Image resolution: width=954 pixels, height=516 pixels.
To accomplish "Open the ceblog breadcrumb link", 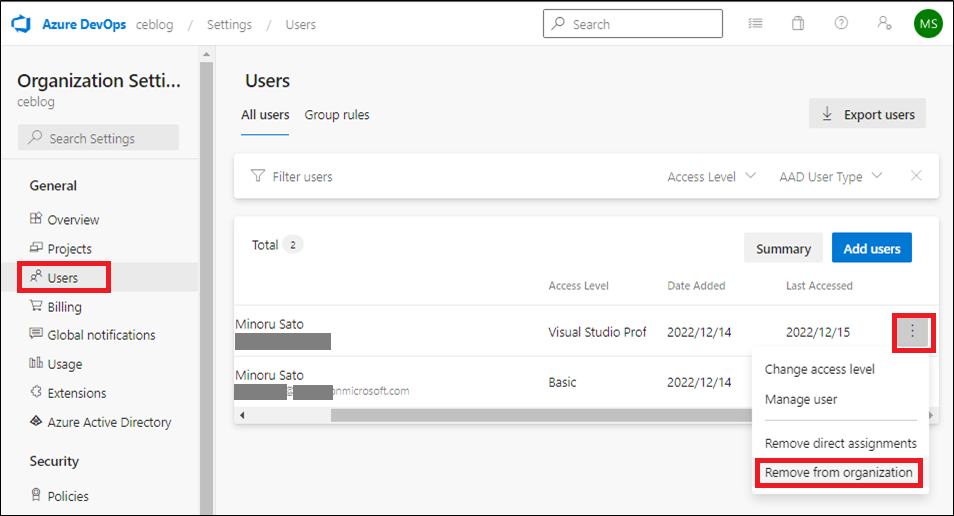I will 155,24.
